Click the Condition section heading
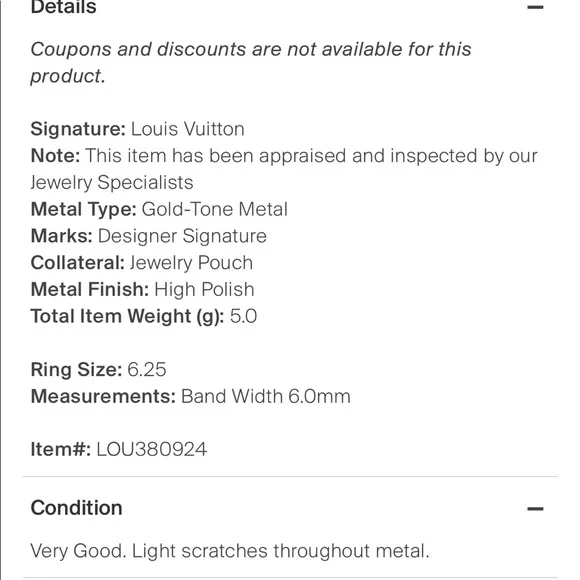 [77, 508]
